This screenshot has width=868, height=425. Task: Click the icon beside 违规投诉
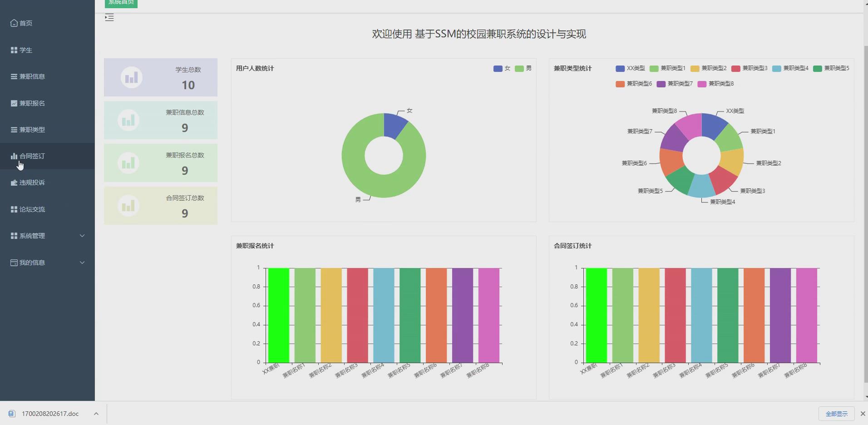(14, 183)
